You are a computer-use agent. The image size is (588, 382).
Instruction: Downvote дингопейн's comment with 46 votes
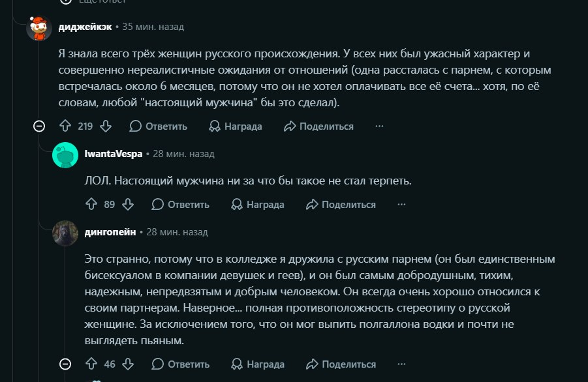coord(128,364)
